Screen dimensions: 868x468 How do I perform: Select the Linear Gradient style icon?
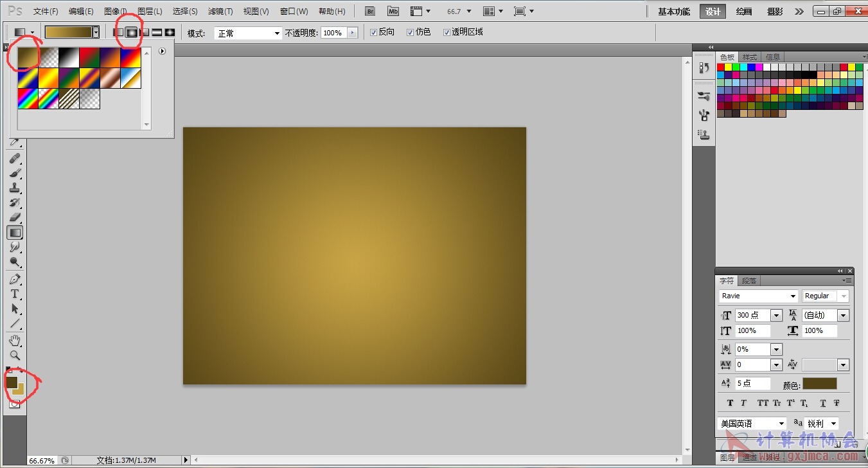(x=119, y=32)
